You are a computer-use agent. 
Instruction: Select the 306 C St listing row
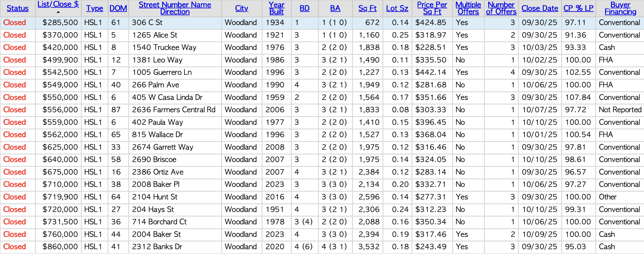147,23
